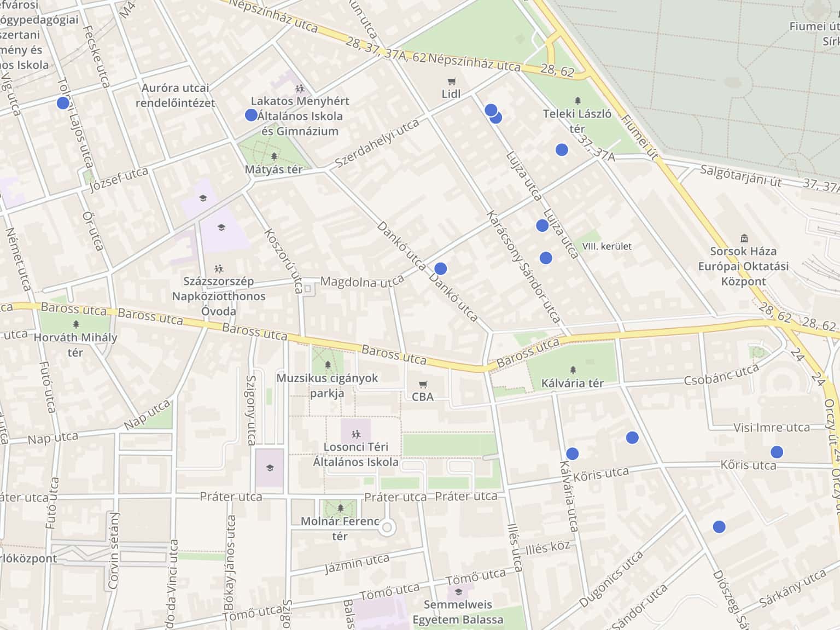Select the blue marker on Tolnai Lajos utca
This screenshot has width=840, height=630.
(x=63, y=103)
